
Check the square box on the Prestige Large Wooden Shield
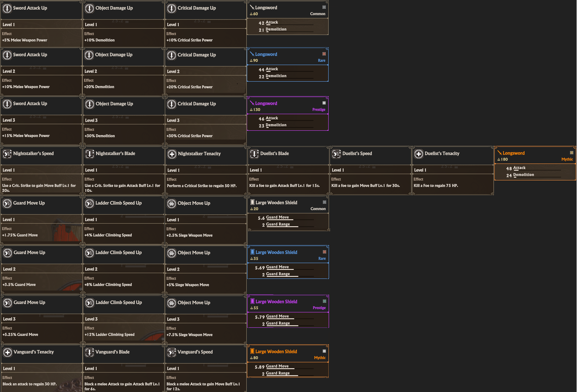[325, 301]
